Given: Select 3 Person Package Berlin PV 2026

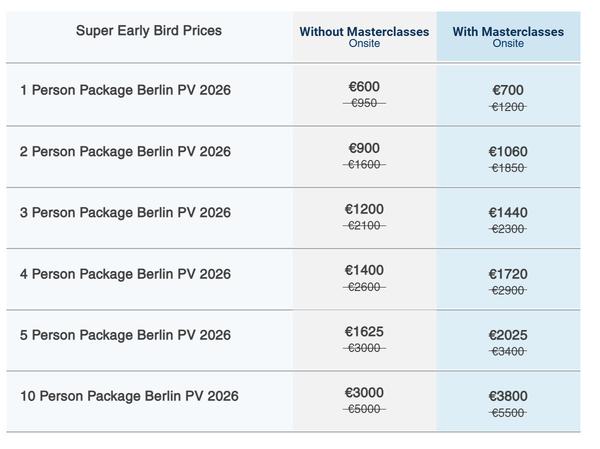Looking at the screenshot, I should coord(125,213).
